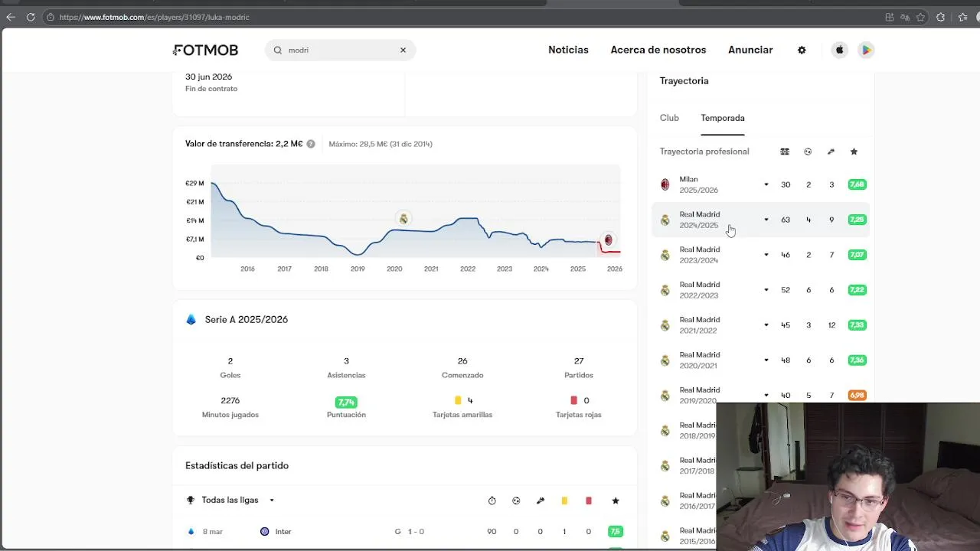
Task: Click Milan 2025/2026 text
Action: [x=698, y=184]
